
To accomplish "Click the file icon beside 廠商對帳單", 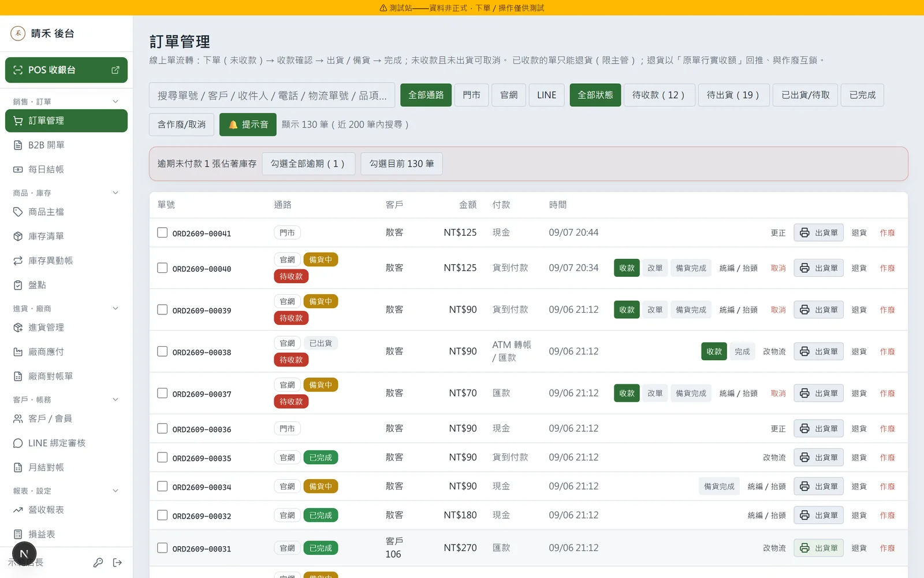I will point(18,376).
